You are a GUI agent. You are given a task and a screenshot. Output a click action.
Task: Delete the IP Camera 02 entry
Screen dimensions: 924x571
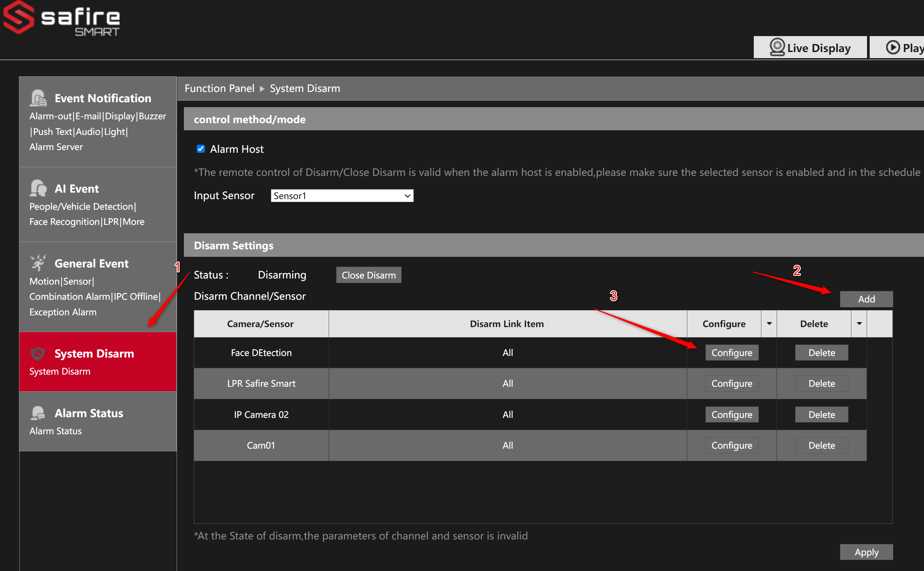821,414
